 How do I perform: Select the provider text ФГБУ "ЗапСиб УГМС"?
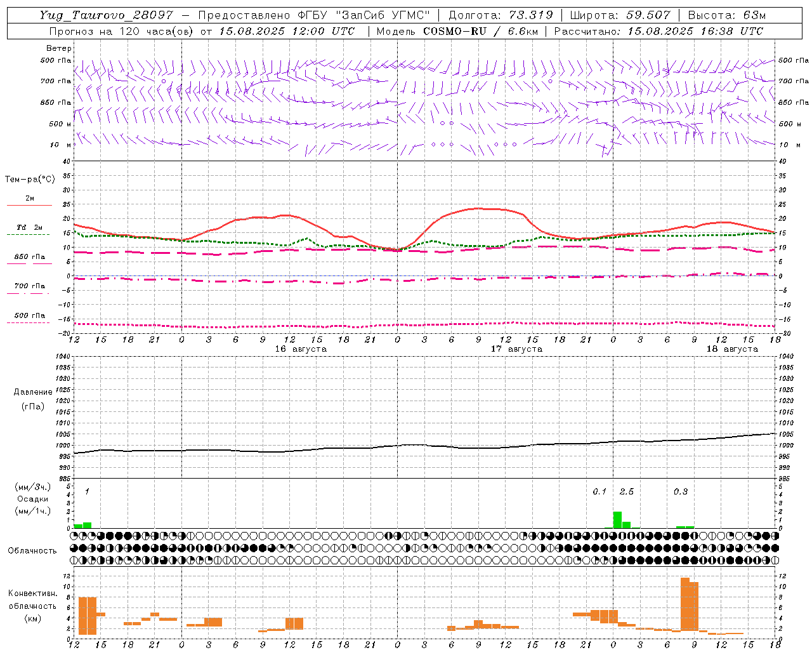(364, 15)
